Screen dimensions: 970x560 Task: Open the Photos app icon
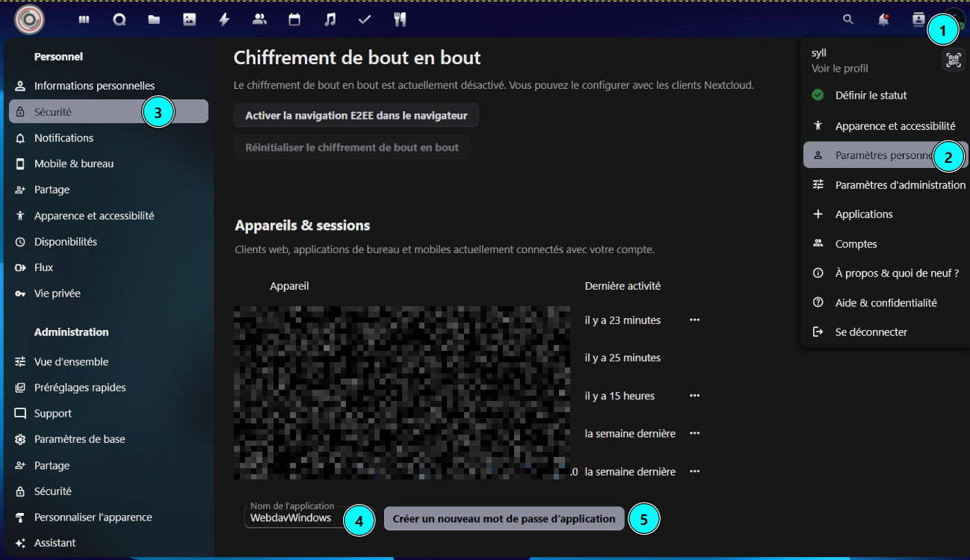click(x=189, y=20)
